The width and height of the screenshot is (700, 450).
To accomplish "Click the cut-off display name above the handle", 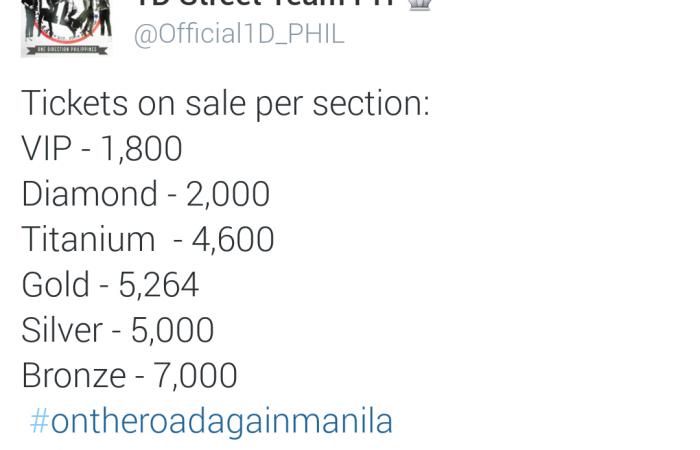I will click(265, 4).
